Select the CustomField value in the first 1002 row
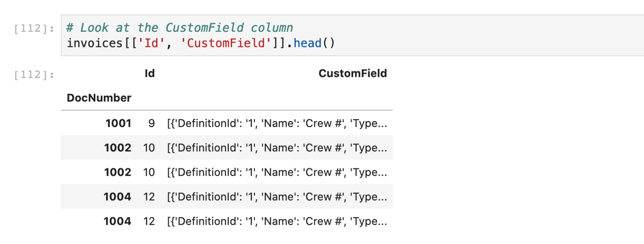 click(x=277, y=148)
